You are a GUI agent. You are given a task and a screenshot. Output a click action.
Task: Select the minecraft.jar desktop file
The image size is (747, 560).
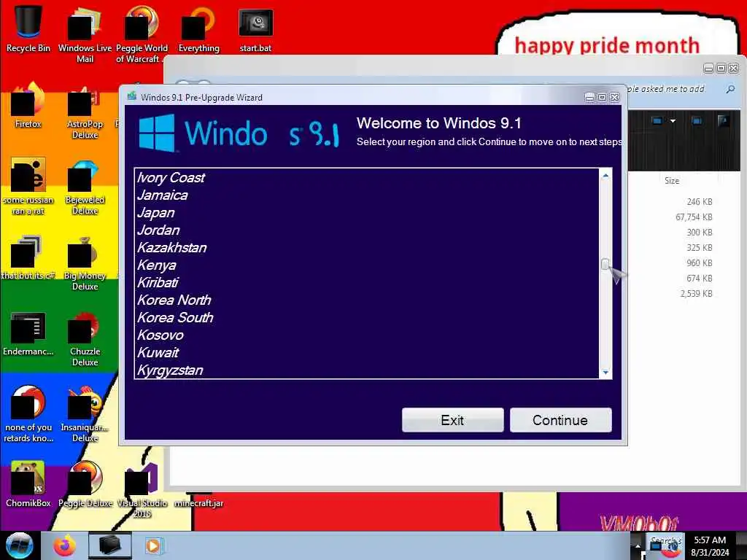[x=198, y=503]
